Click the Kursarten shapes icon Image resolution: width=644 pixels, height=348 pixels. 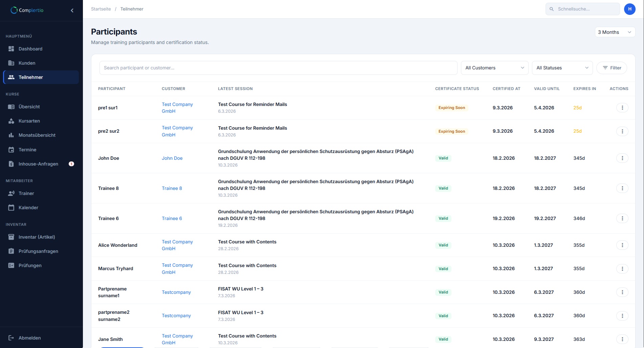(11, 121)
